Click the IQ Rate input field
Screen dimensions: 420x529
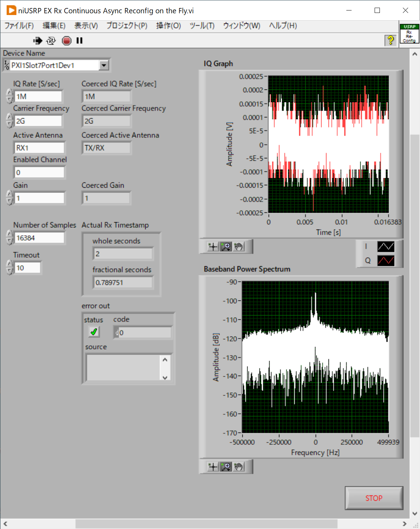[38, 96]
